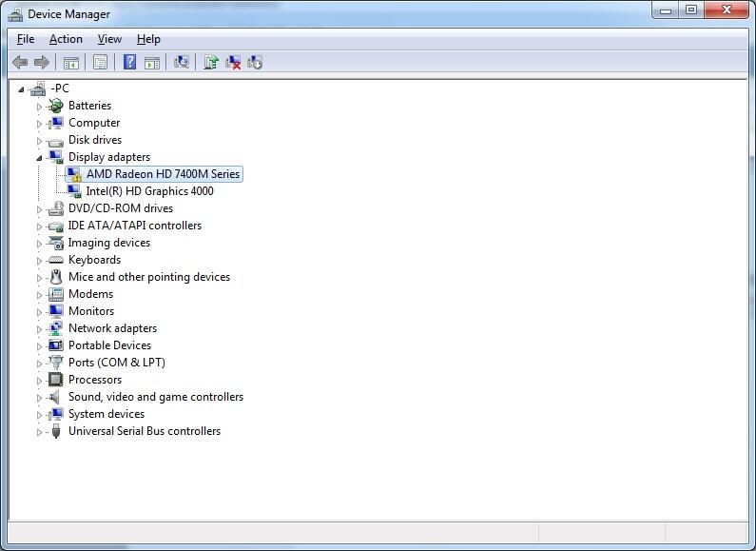Collapse the Display adapters node
756x551 pixels.
click(x=40, y=157)
